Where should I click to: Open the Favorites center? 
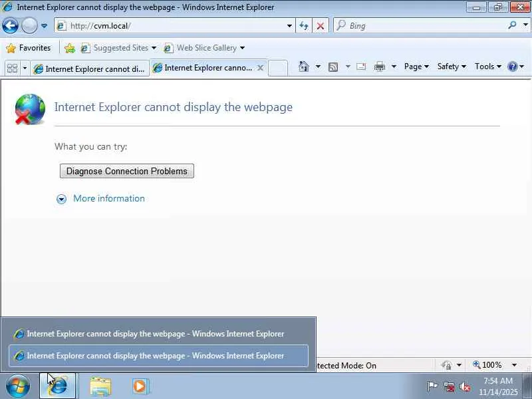[x=29, y=48]
